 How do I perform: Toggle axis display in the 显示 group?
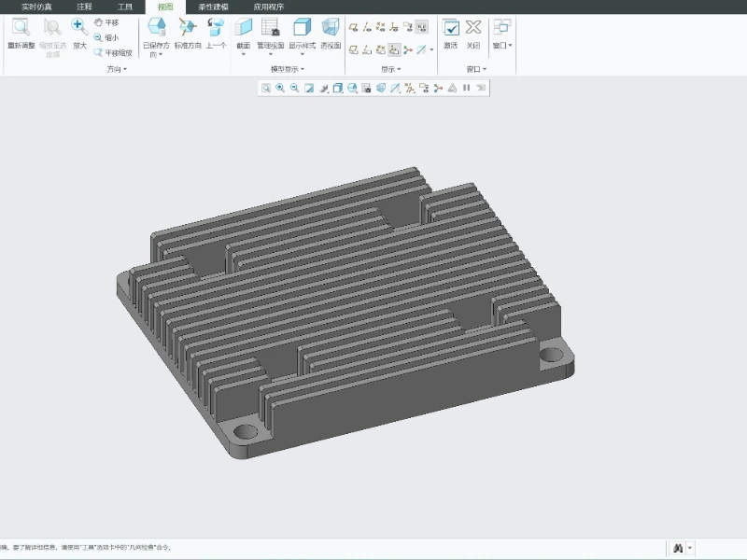367,27
